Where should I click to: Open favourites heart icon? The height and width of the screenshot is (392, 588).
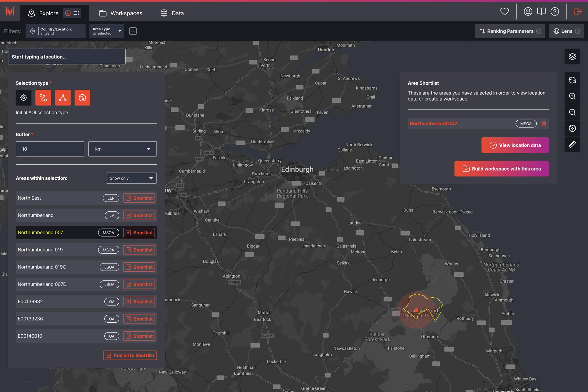505,11
